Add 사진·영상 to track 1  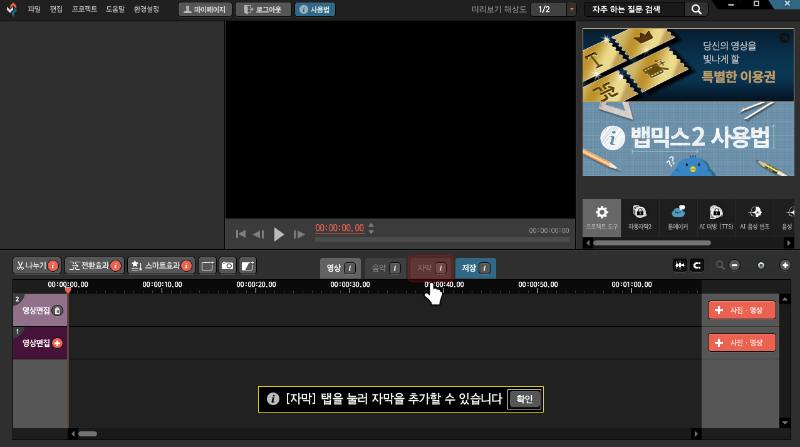coord(742,343)
